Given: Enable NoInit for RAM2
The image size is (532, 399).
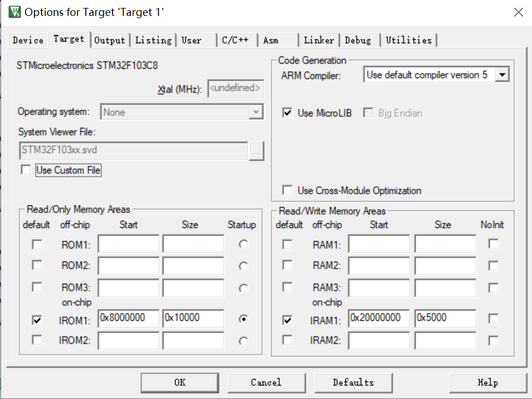Looking at the screenshot, I should coord(493,266).
